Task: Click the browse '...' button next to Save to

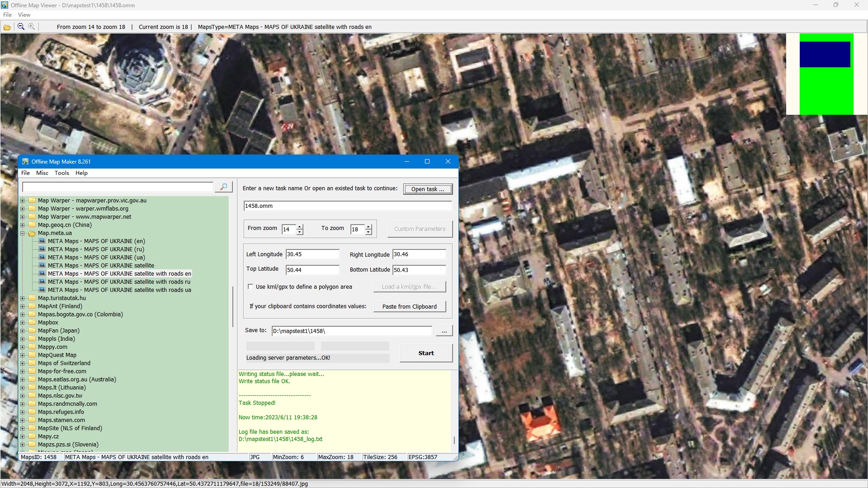Action: (x=444, y=331)
